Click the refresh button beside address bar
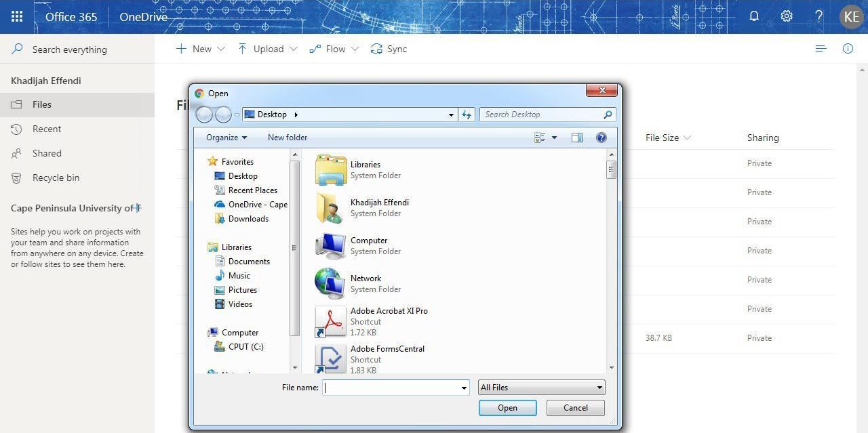The width and height of the screenshot is (868, 433). click(x=467, y=115)
